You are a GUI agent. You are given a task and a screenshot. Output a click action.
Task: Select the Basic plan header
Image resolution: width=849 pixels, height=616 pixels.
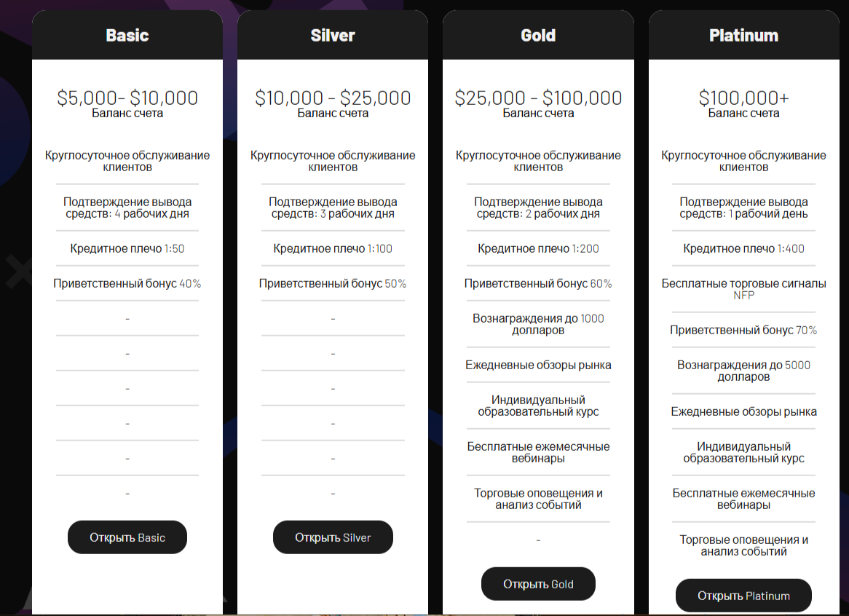(x=127, y=34)
